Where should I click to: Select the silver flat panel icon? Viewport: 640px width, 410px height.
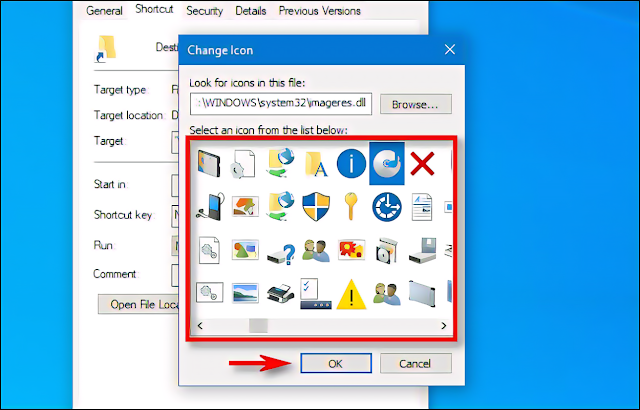pos(422,293)
